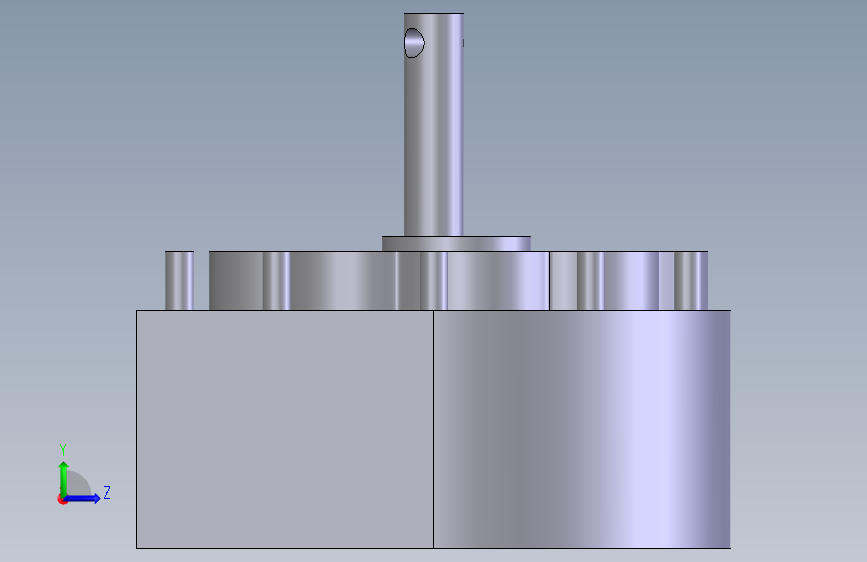This screenshot has height=562, width=867.
Task: Select the curved right face of the base
Action: [582, 429]
